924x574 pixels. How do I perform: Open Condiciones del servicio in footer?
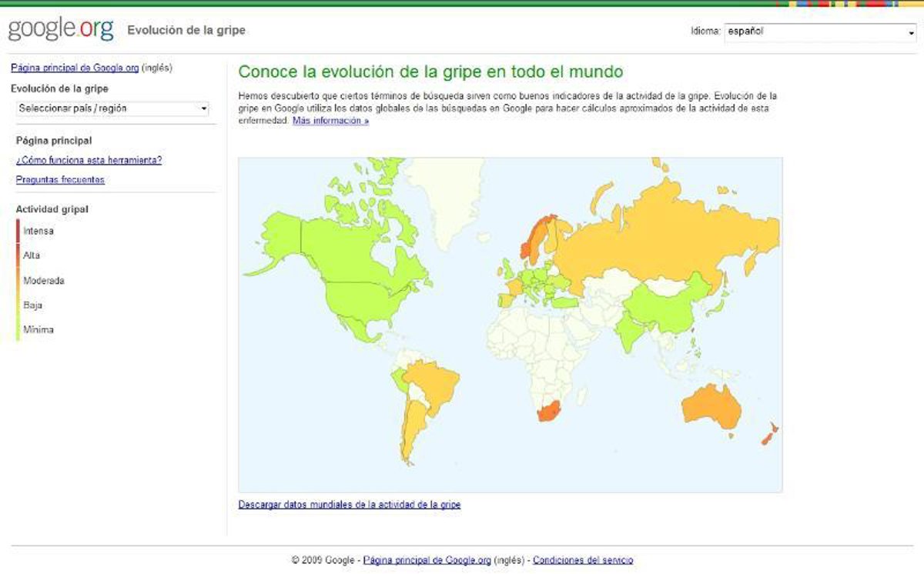pos(582,560)
